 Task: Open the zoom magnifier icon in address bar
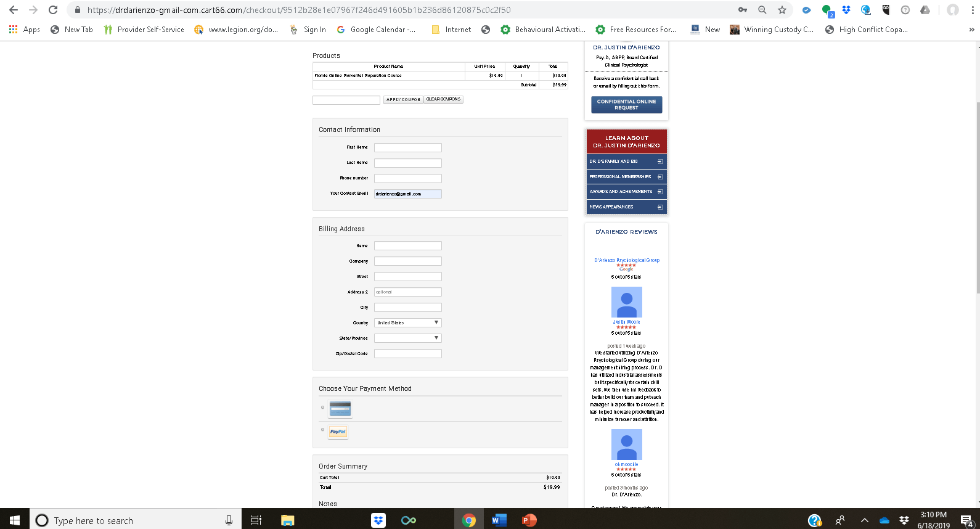pyautogui.click(x=762, y=10)
